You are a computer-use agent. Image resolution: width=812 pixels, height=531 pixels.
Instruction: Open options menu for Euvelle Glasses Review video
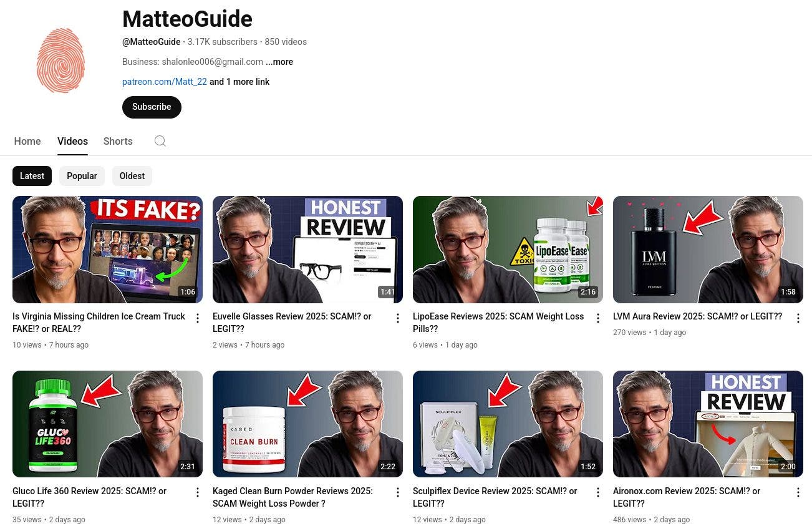[398, 319]
